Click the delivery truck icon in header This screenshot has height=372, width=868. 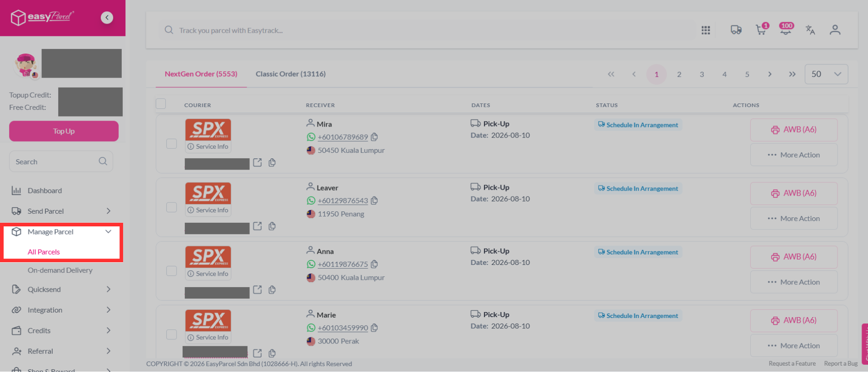(736, 30)
